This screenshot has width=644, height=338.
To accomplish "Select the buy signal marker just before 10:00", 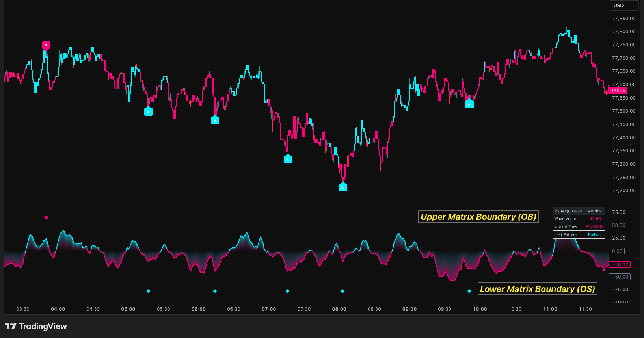I will (x=469, y=104).
